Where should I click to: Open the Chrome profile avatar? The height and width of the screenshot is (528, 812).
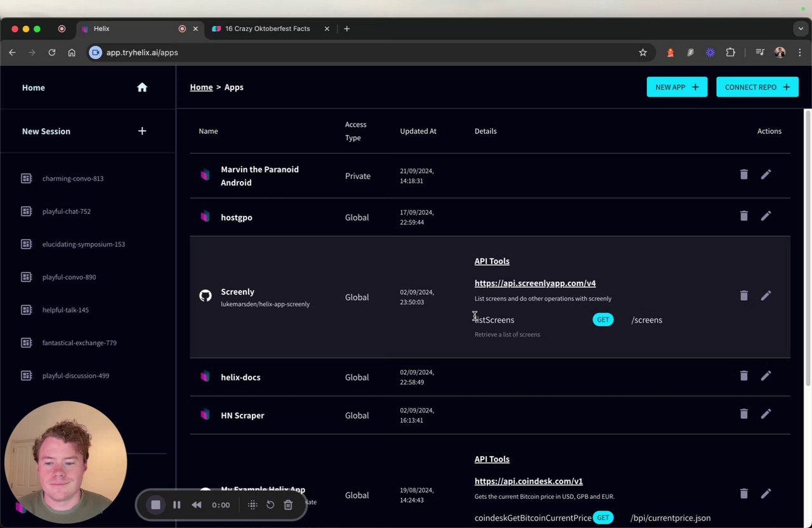780,53
